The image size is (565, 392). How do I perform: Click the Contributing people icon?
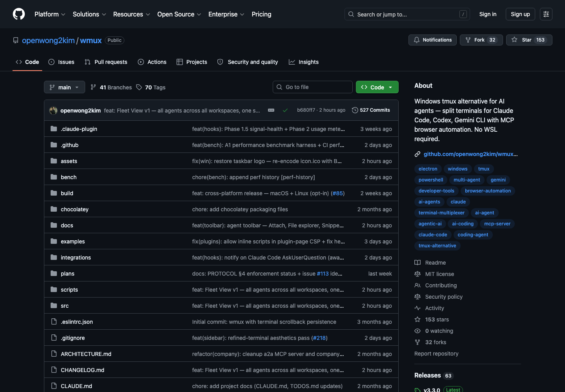(417, 285)
